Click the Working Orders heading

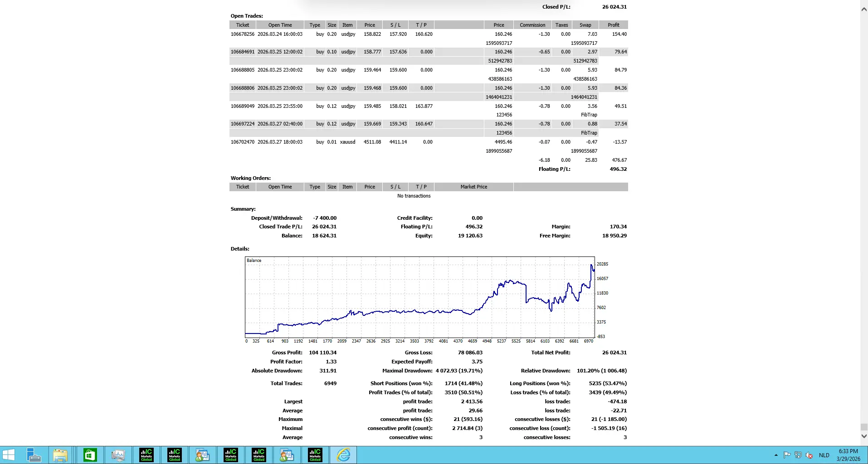click(x=251, y=178)
